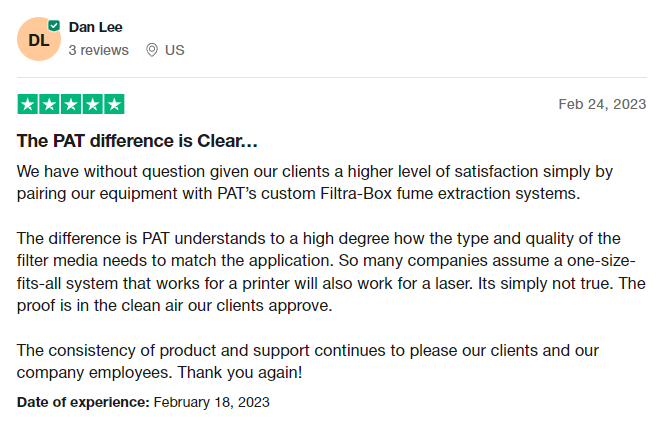Click the green verified badge on avatar

54,24
